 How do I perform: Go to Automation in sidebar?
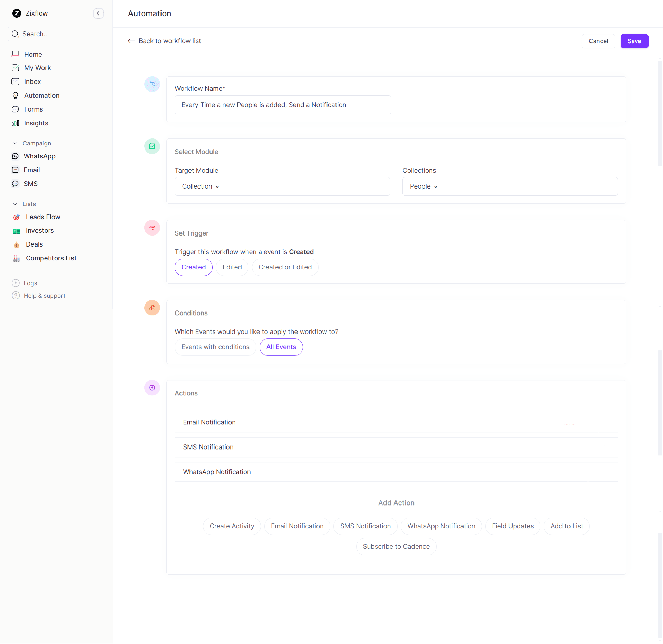[x=41, y=96]
